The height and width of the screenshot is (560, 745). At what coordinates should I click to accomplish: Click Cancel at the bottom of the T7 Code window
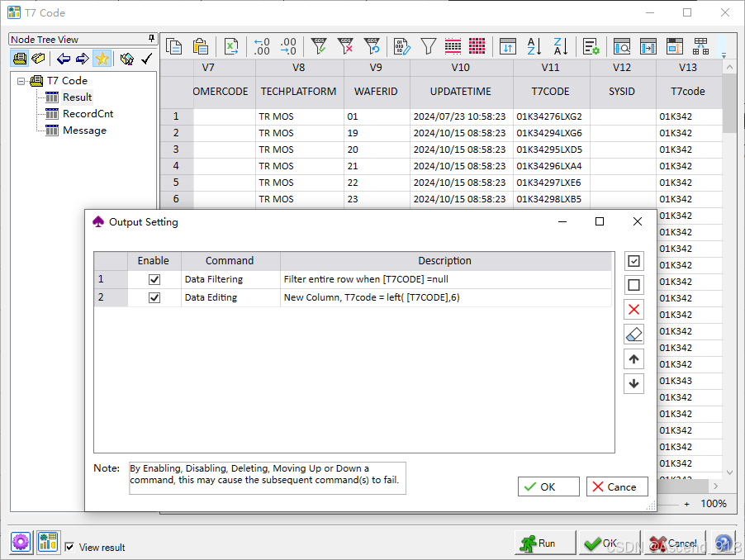click(x=675, y=543)
